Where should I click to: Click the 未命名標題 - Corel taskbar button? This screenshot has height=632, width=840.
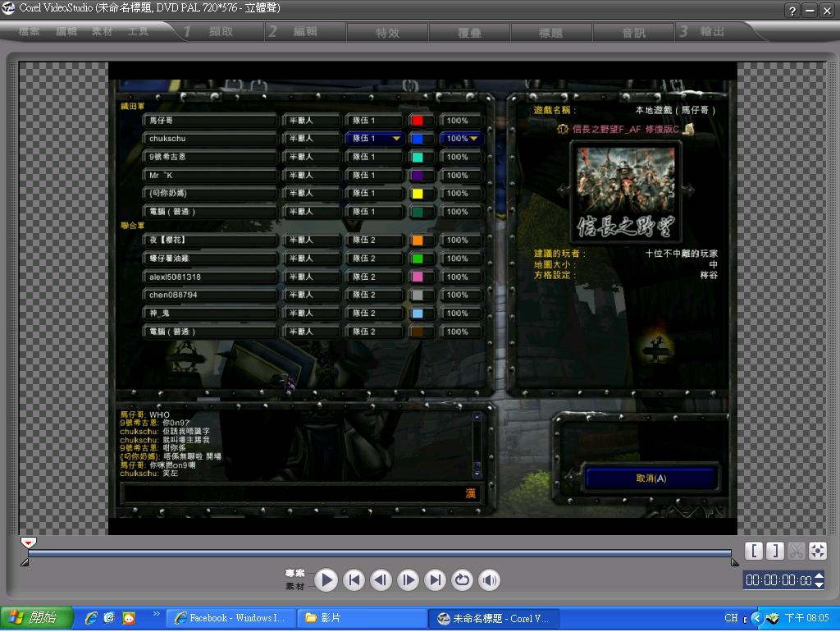tap(493, 619)
